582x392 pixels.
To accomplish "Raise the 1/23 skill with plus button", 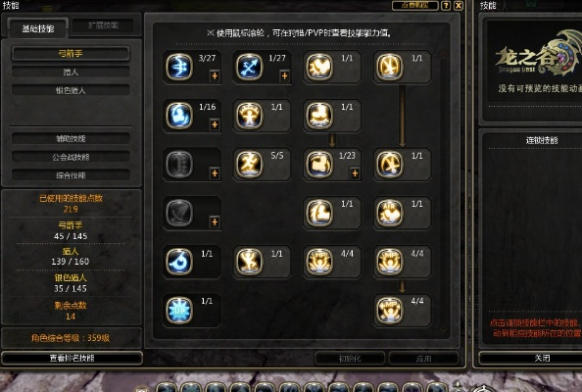I will [x=355, y=173].
